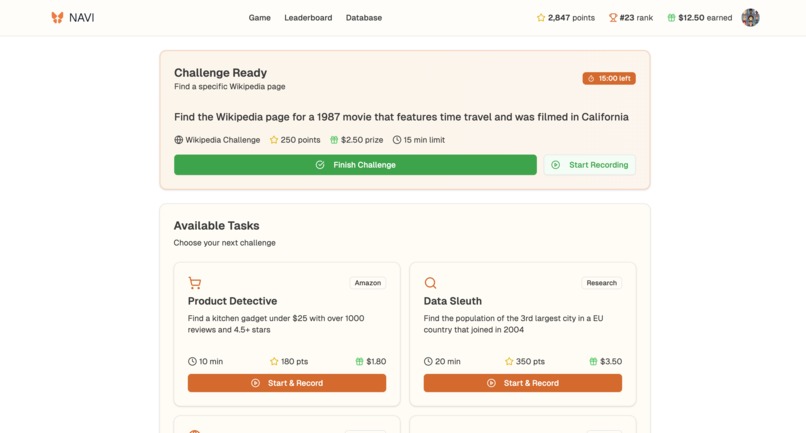The width and height of the screenshot is (806, 433).
Task: Click the magnifier icon on Data Sleuth
Action: click(x=430, y=283)
